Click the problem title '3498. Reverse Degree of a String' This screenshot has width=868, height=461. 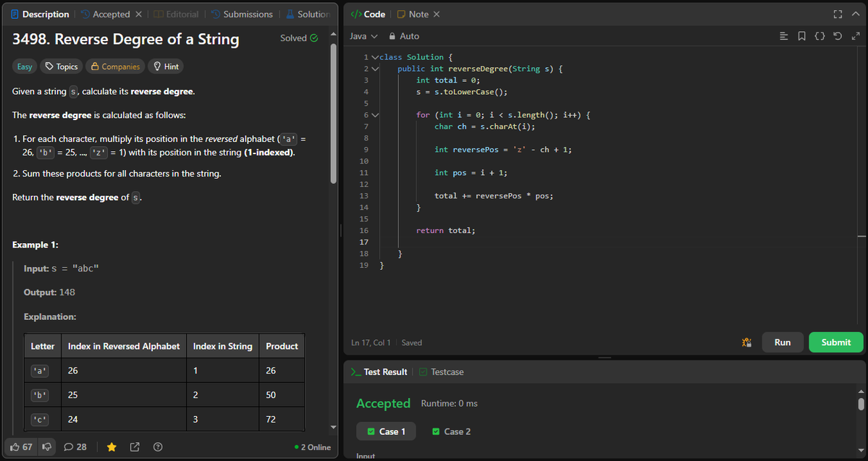(126, 39)
